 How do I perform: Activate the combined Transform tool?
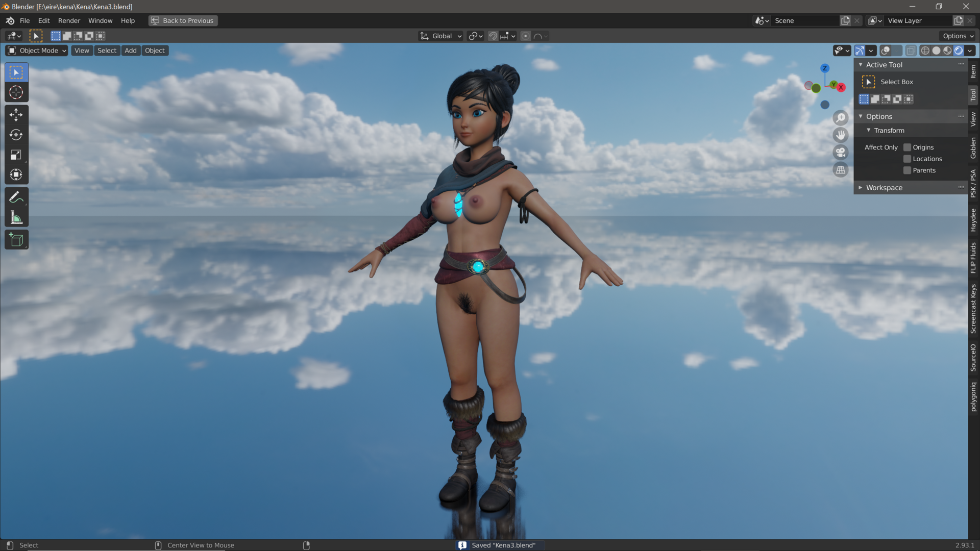coord(16,175)
